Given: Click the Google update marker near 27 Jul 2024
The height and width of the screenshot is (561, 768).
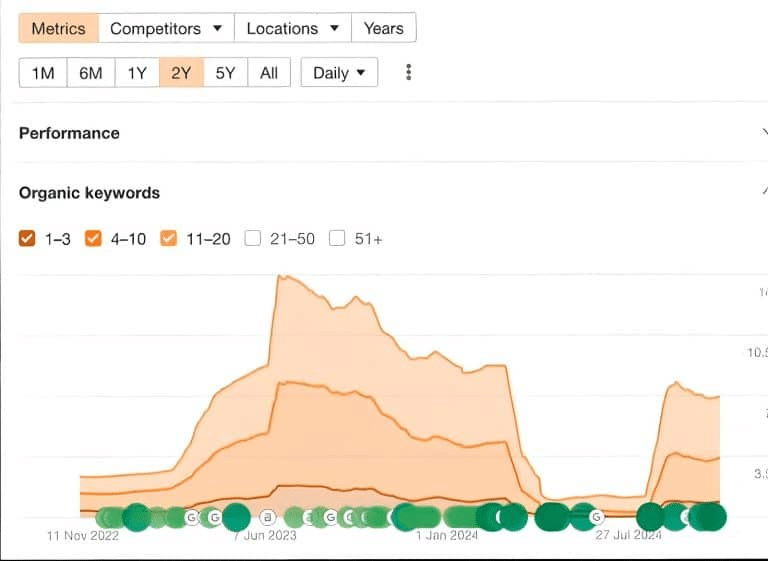Looking at the screenshot, I should [596, 517].
